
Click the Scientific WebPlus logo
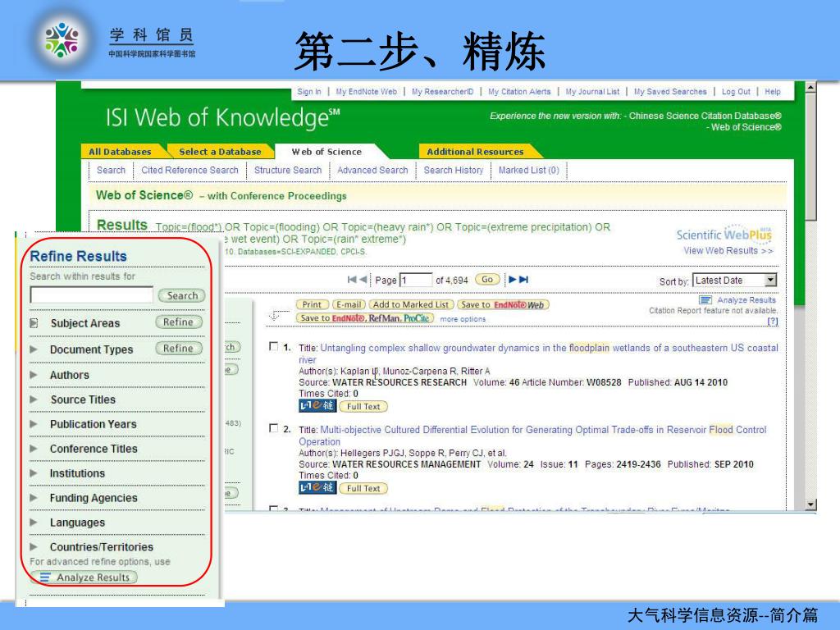(x=724, y=234)
